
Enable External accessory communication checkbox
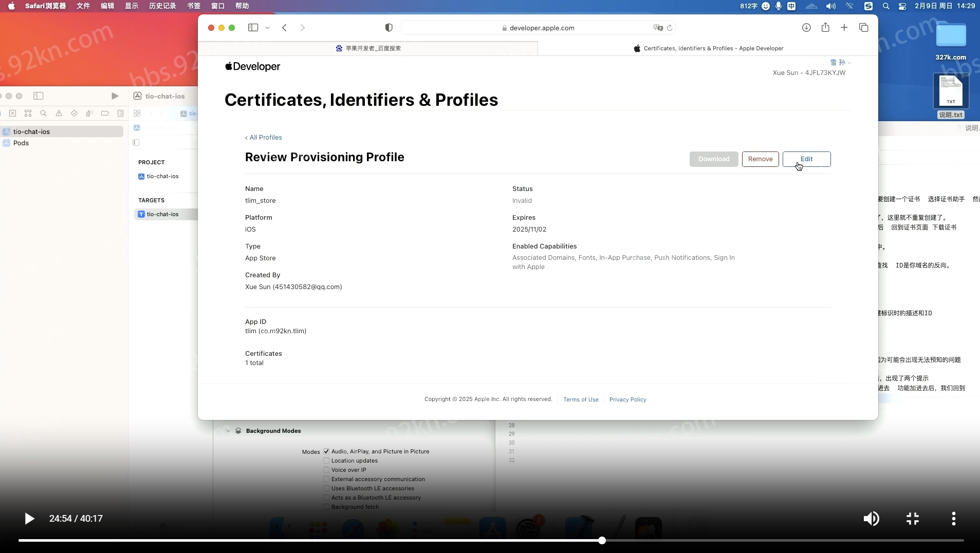click(x=326, y=479)
